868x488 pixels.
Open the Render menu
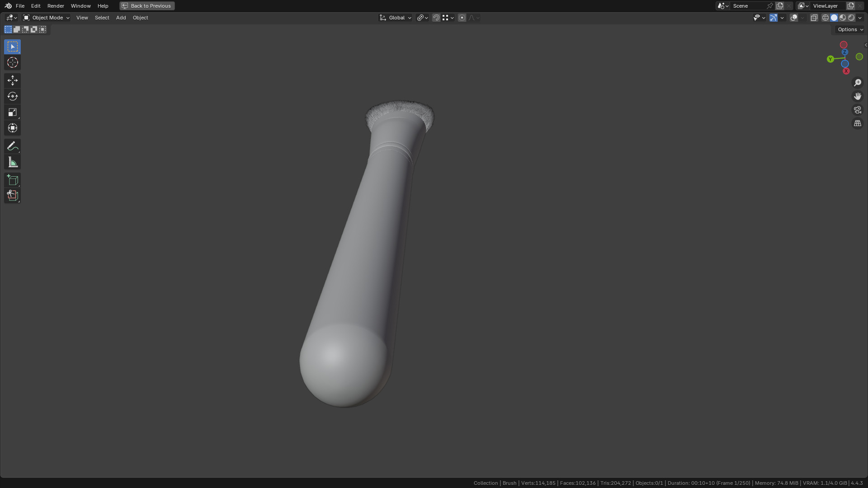(x=56, y=6)
